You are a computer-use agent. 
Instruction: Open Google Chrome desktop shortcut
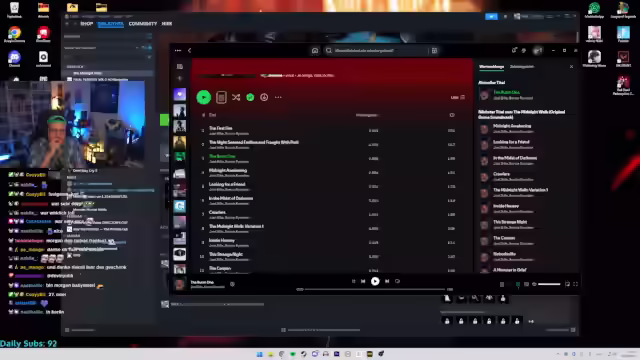[14, 34]
